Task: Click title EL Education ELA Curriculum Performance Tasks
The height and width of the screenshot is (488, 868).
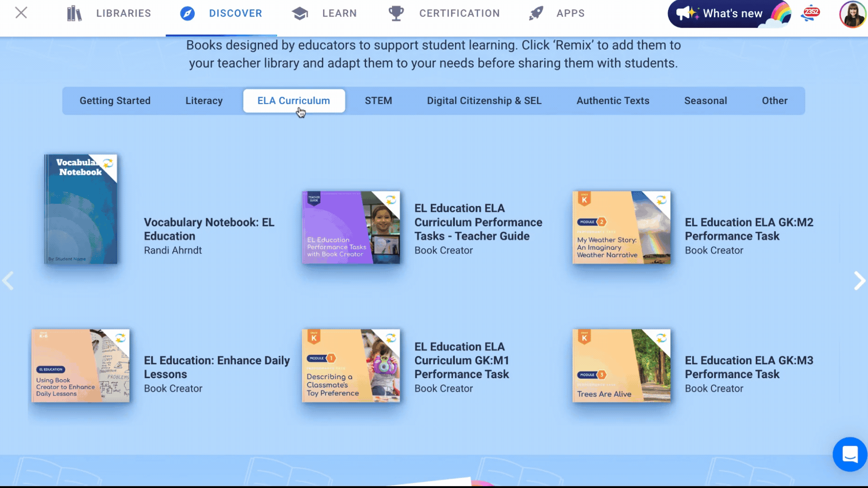Action: coord(478,222)
